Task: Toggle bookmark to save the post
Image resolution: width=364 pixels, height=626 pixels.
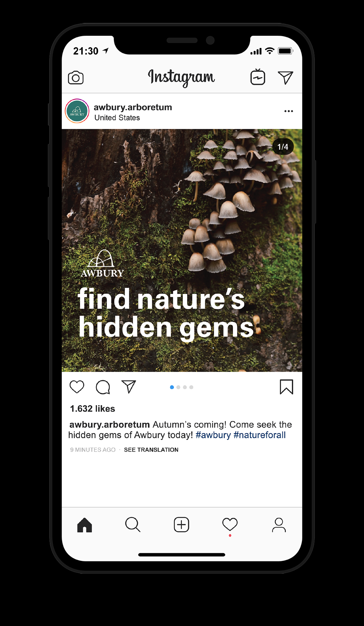Action: 286,387
